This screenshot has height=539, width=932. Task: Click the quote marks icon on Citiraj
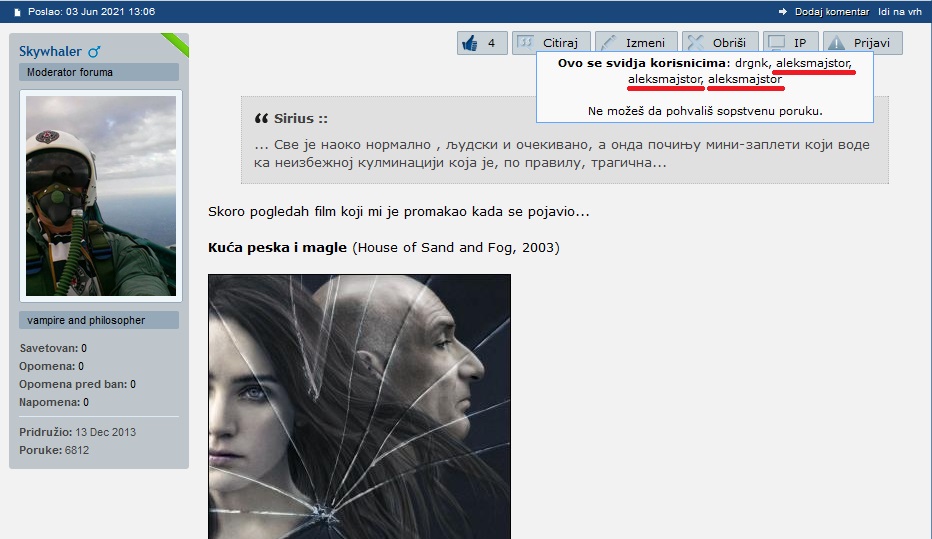(x=525, y=43)
